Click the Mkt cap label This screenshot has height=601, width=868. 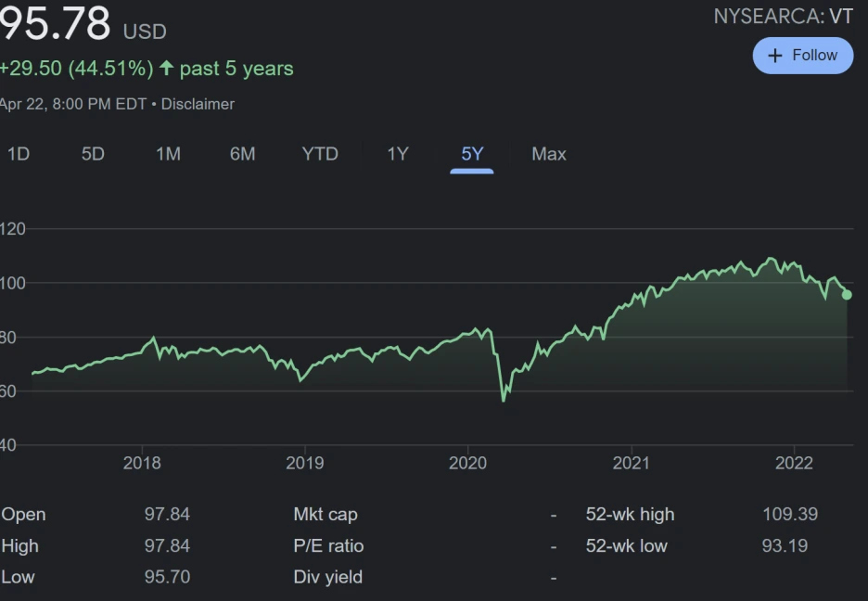pos(325,514)
